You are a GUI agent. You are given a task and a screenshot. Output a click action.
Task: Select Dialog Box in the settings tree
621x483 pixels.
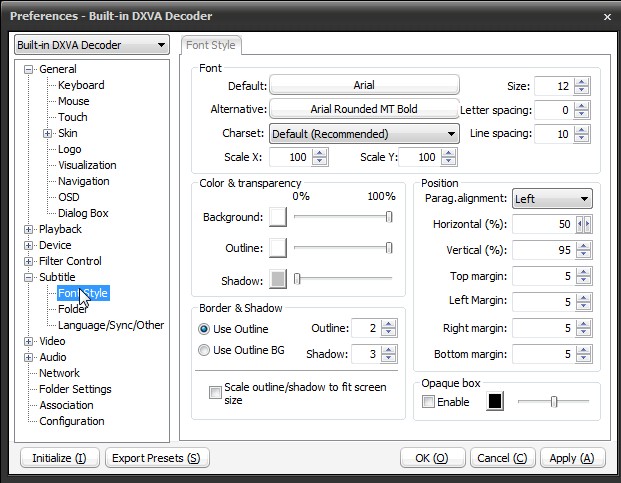[83, 213]
